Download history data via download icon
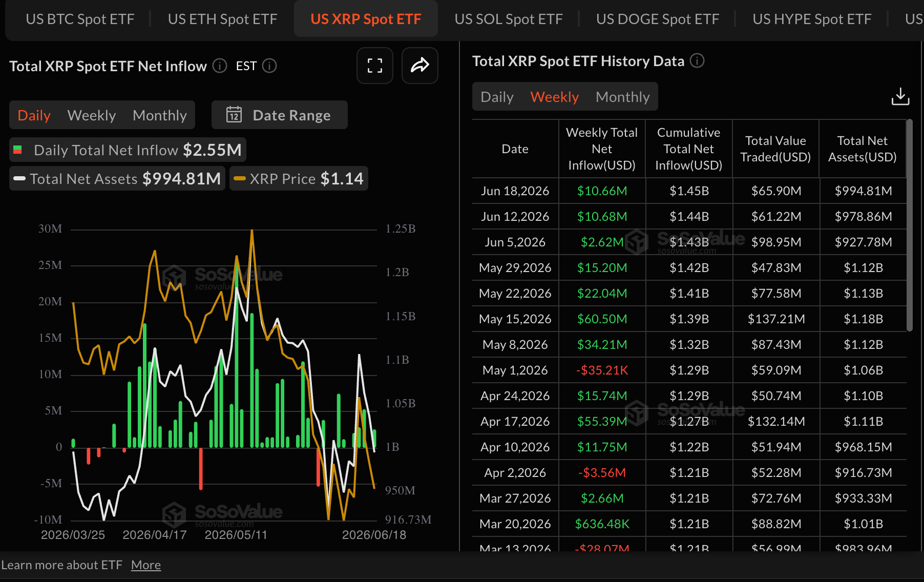Image resolution: width=924 pixels, height=582 pixels. click(x=900, y=96)
